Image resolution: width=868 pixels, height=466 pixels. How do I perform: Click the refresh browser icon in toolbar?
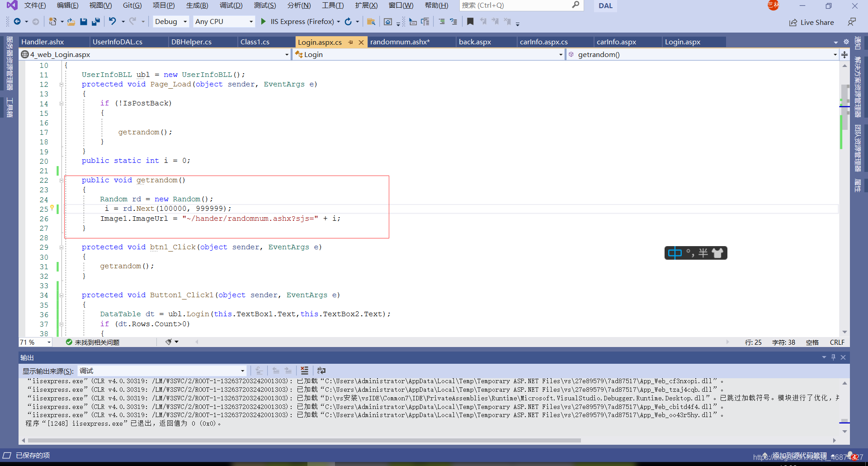tap(348, 21)
